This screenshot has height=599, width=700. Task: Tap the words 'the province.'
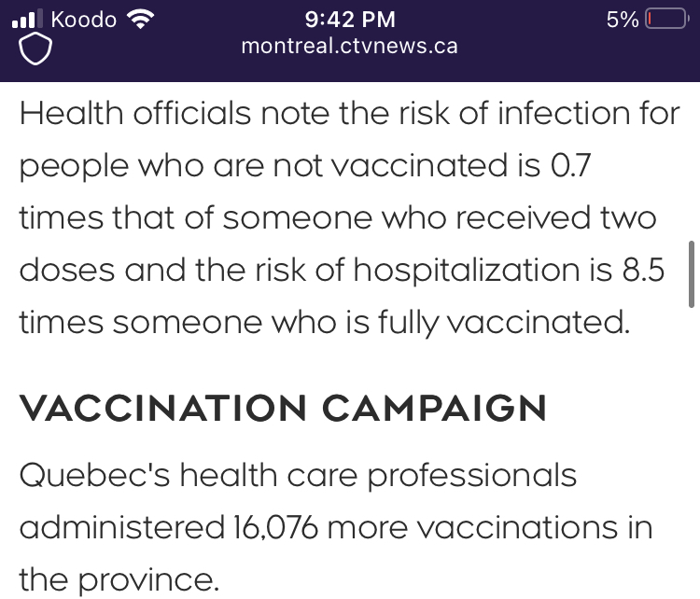pyautogui.click(x=119, y=580)
